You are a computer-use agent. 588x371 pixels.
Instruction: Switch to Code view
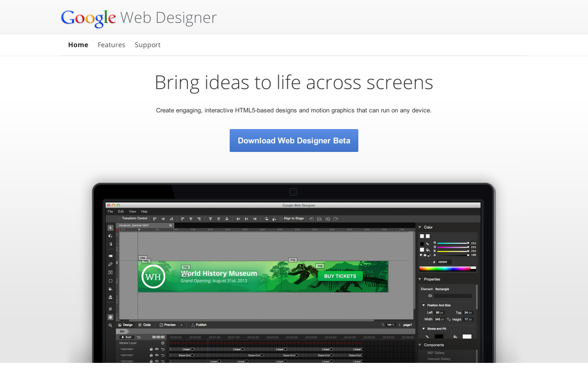tap(144, 325)
